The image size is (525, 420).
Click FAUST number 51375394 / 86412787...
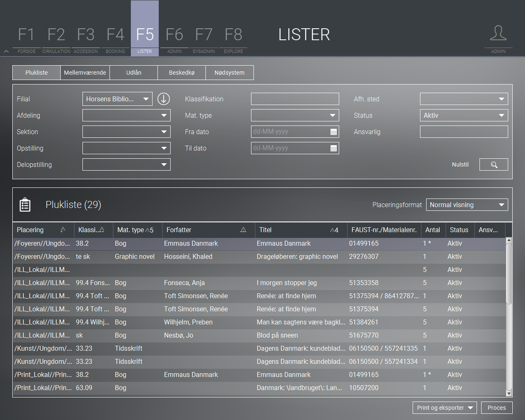pyautogui.click(x=384, y=296)
